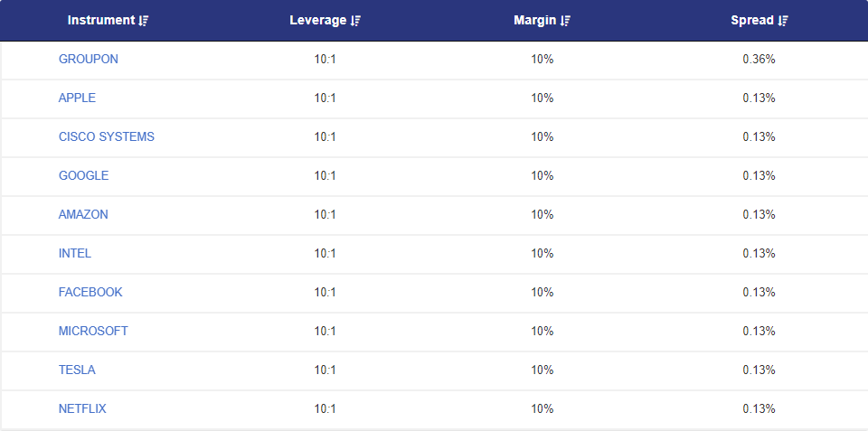Open the FACEBOOK instrument link
The image size is (868, 431).
pos(90,292)
